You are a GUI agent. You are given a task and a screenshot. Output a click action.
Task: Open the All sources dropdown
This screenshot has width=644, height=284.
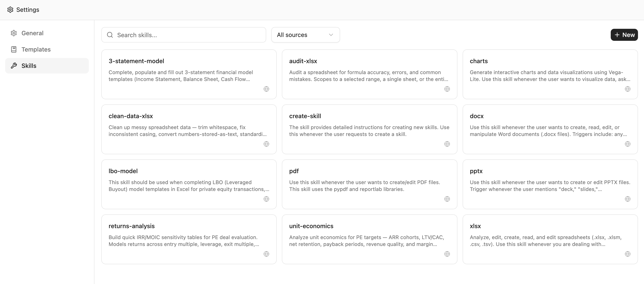pyautogui.click(x=305, y=35)
